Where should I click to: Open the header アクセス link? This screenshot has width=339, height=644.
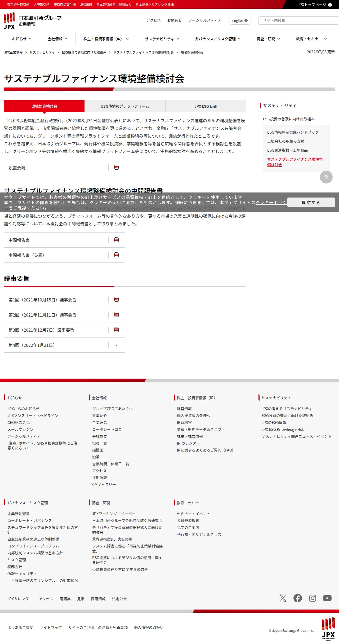click(x=153, y=20)
